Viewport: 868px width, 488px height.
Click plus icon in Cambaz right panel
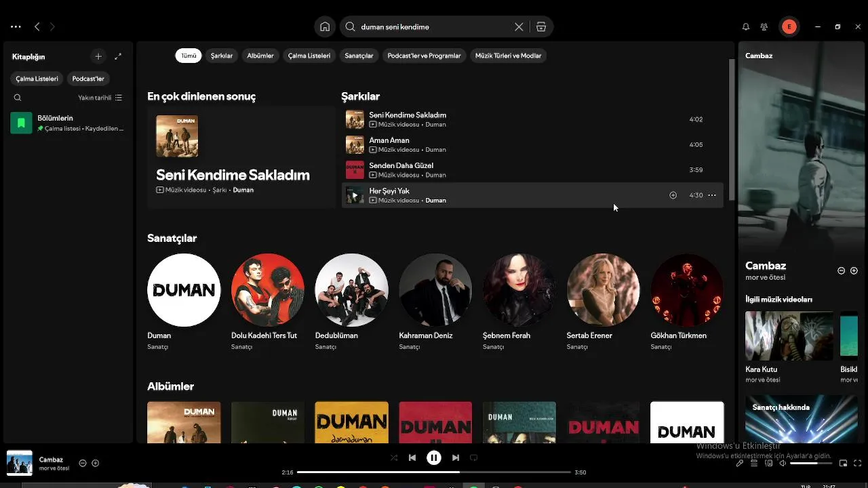pyautogui.click(x=854, y=270)
